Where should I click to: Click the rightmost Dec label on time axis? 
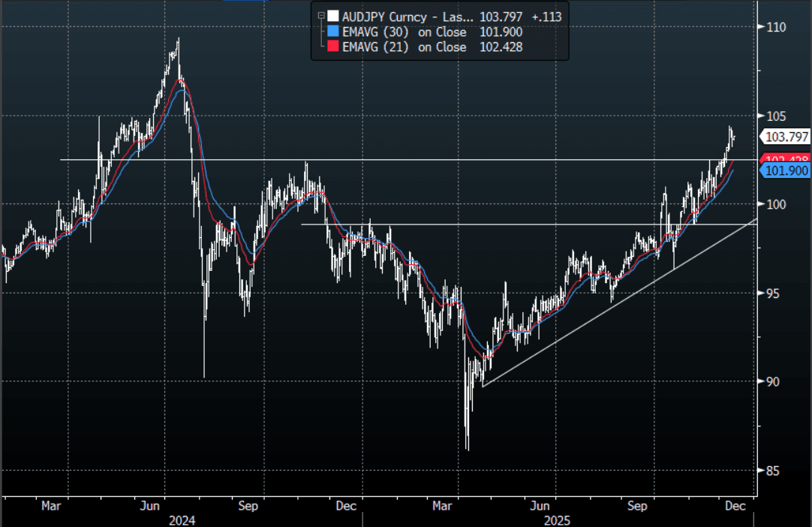[736, 506]
